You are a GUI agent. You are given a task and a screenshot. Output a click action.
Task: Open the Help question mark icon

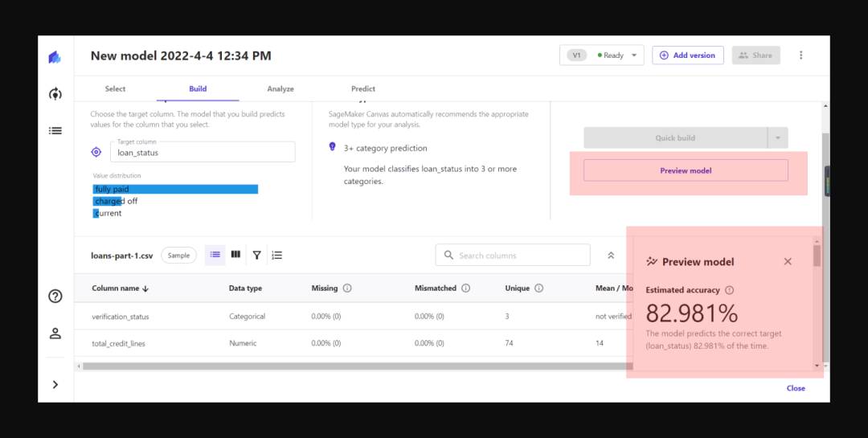tap(55, 297)
